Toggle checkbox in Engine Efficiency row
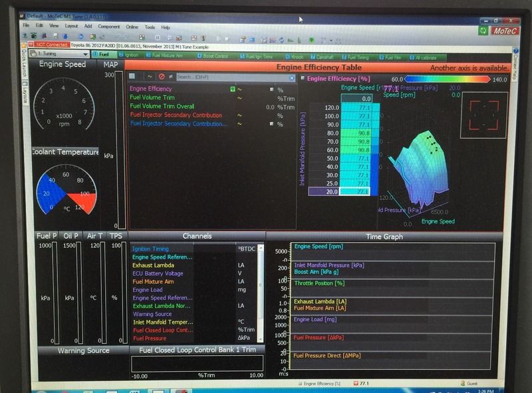The height and width of the screenshot is (393, 532). [271, 89]
